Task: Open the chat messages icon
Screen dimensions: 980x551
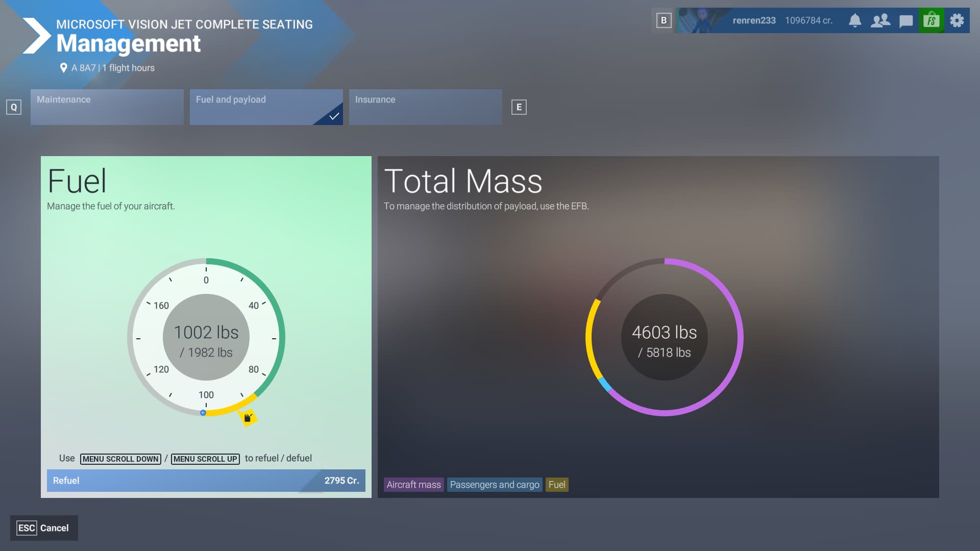Action: pos(906,20)
